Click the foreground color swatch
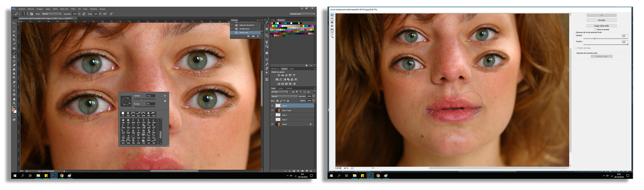Viewport: 644px width, 190px height. [x=13, y=110]
